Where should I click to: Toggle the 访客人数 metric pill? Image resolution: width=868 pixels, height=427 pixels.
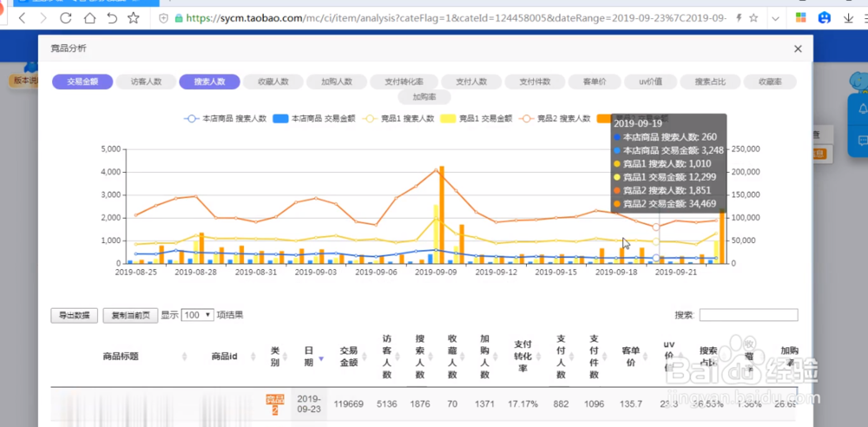coord(146,82)
